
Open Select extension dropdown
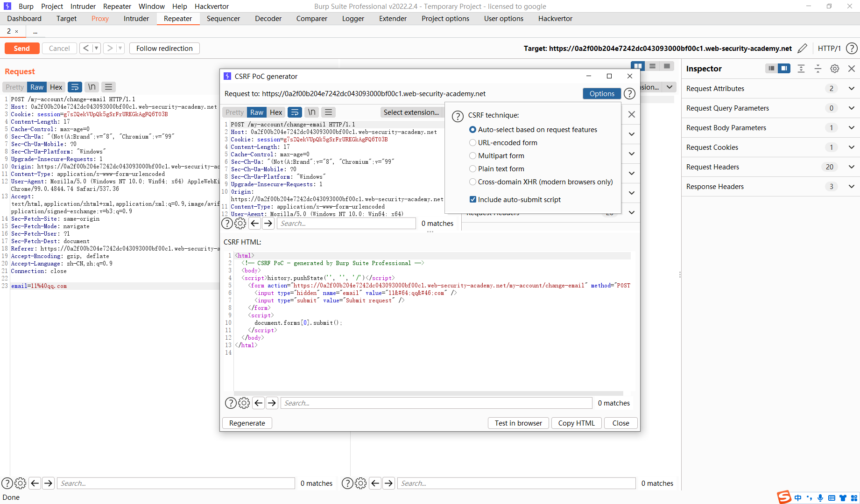click(x=411, y=112)
